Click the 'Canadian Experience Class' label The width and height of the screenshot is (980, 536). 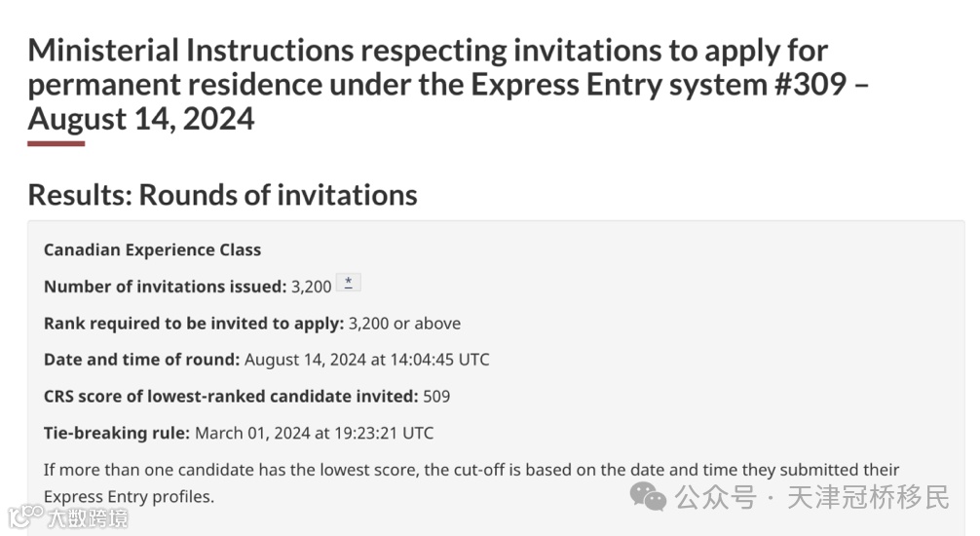point(153,250)
